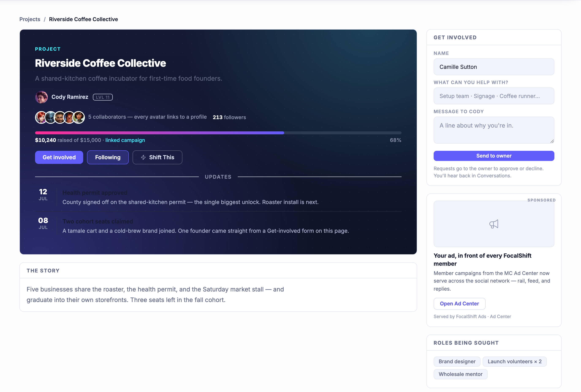Screen dimensions: 581x392
Task: Open the linked campaign link
Action: click(x=125, y=140)
